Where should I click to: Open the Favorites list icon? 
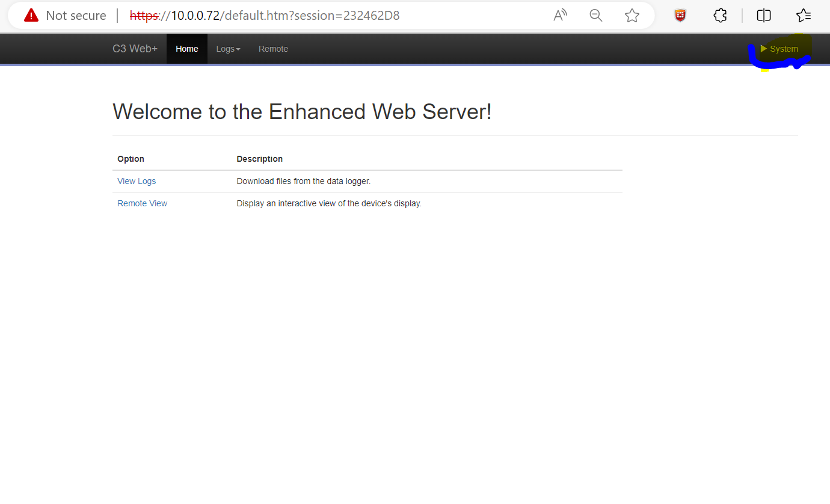(x=803, y=16)
